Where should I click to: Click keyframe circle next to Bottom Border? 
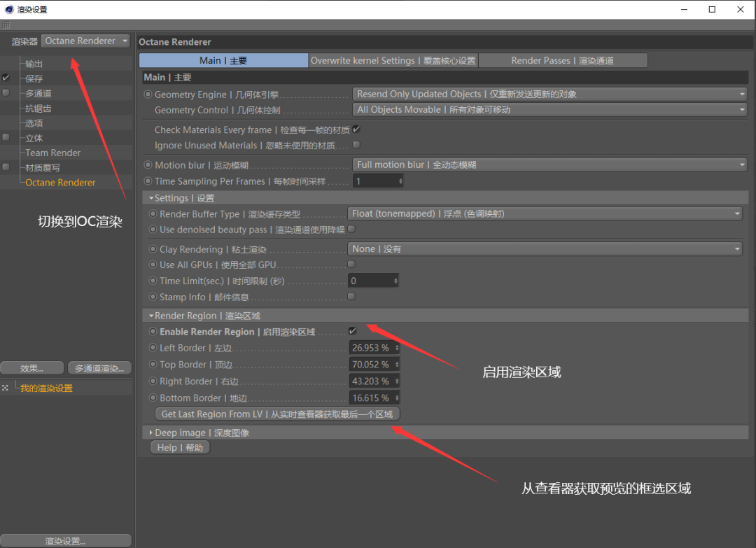pyautogui.click(x=153, y=398)
